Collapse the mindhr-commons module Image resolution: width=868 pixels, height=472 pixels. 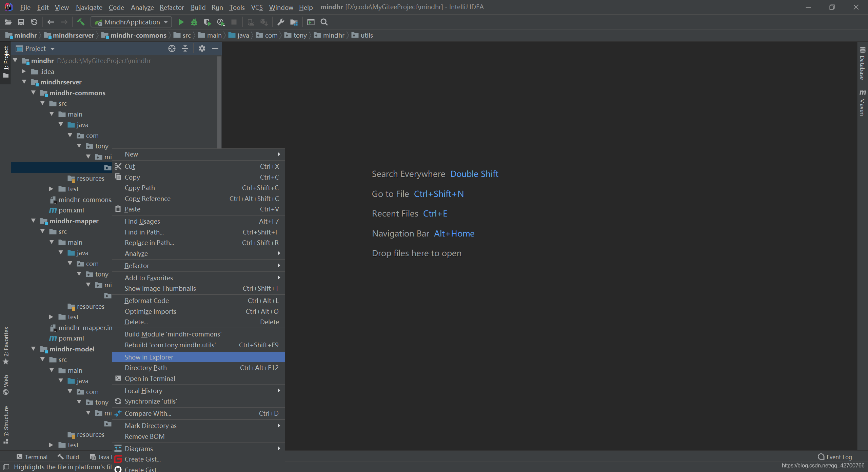[33, 93]
